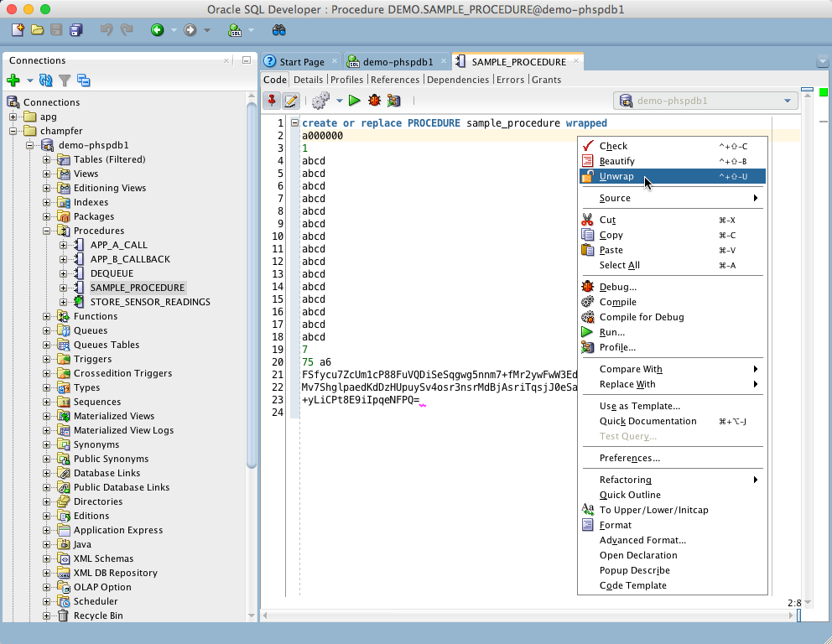Click the green plus New Connection icon
Image resolution: width=832 pixels, height=644 pixels.
click(13, 80)
